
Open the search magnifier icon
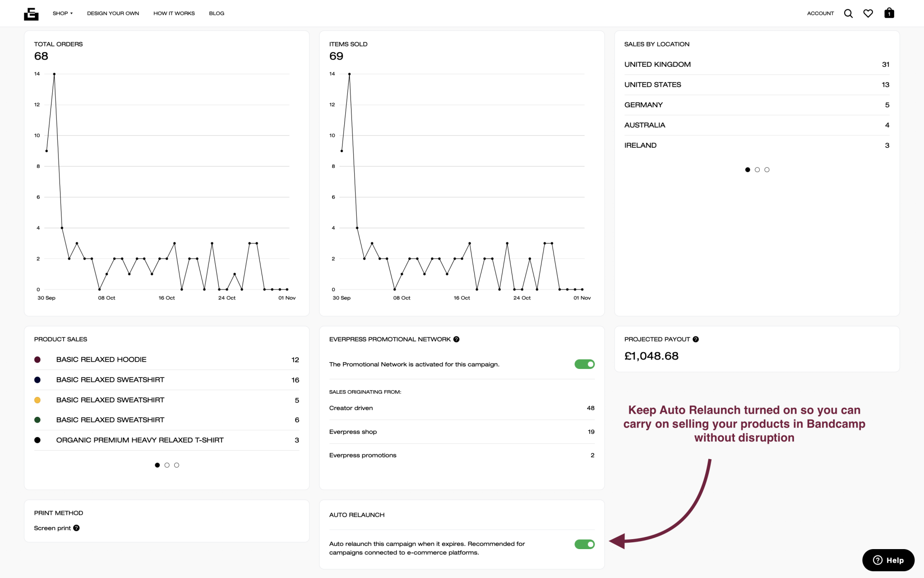848,14
